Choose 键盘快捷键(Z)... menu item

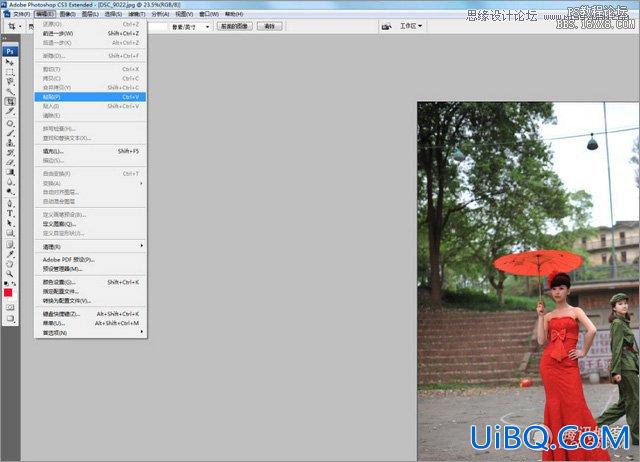coord(90,314)
